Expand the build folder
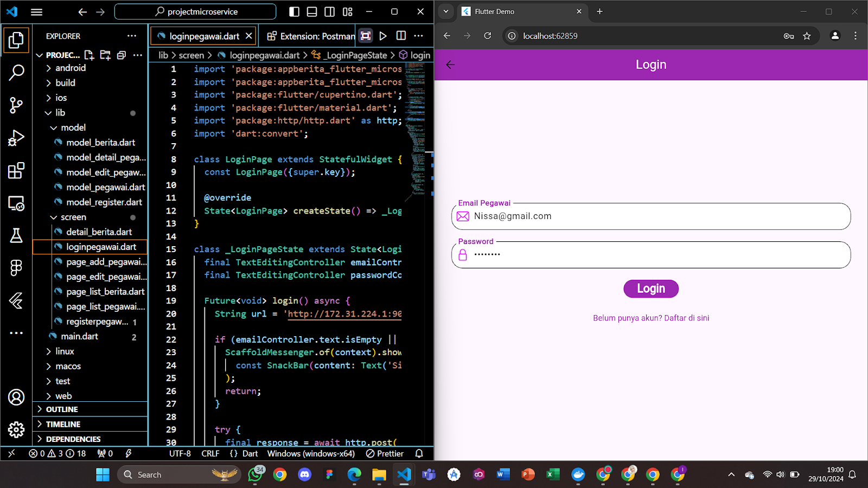This screenshot has height=488, width=868. tap(90, 83)
